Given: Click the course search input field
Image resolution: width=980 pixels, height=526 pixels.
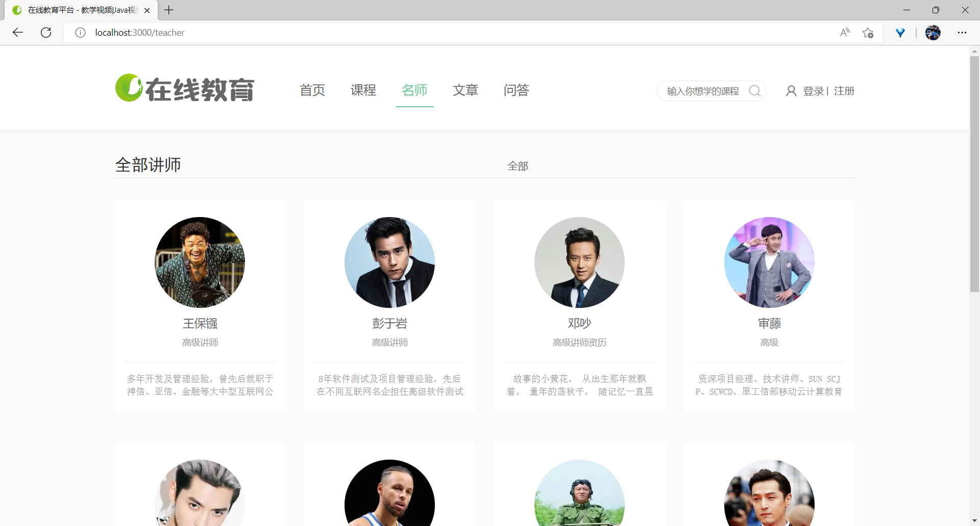Looking at the screenshot, I should pyautogui.click(x=704, y=90).
